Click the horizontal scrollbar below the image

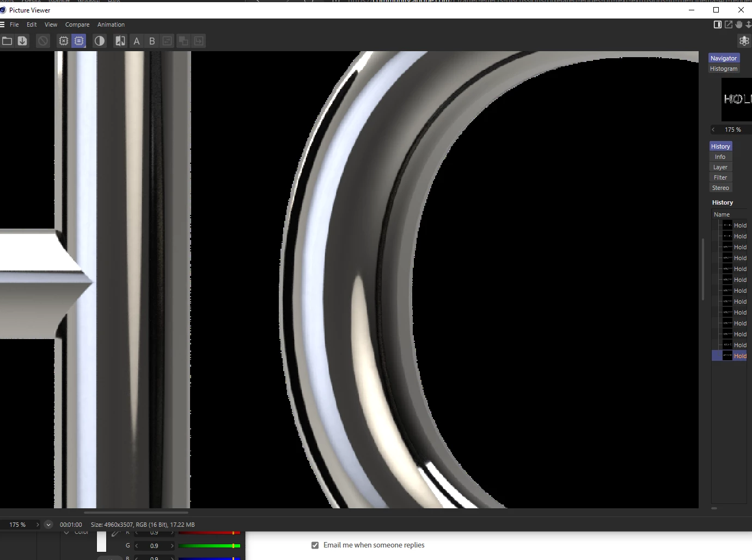pos(136,512)
